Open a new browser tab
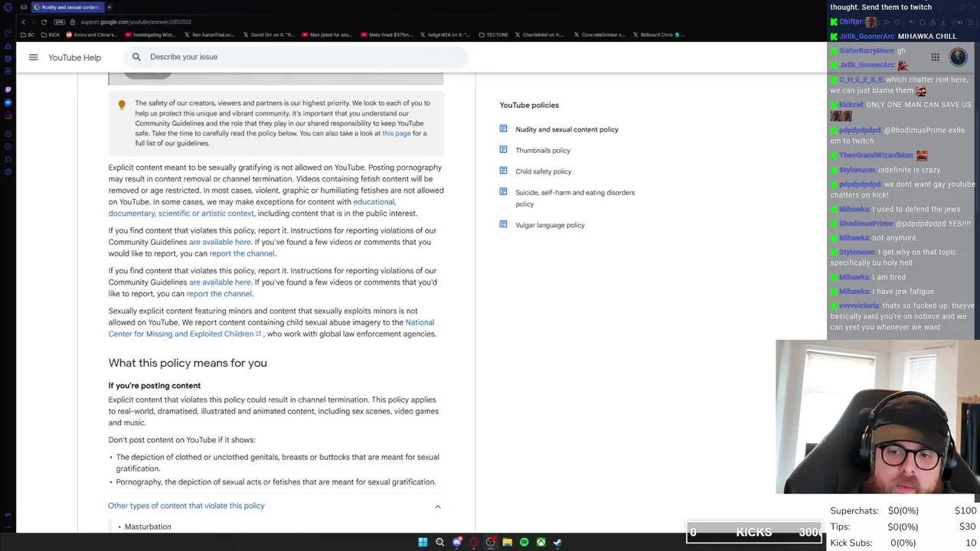The height and width of the screenshot is (551, 980). pyautogui.click(x=109, y=7)
